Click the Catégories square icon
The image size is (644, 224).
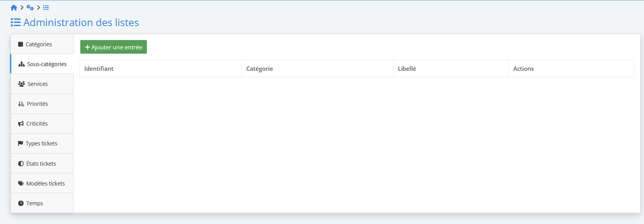tap(21, 44)
